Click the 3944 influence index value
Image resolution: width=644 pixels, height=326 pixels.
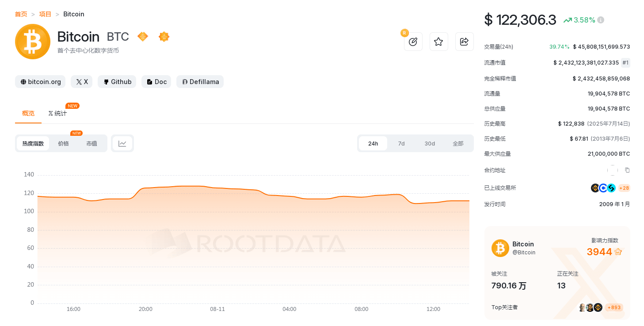coord(599,252)
